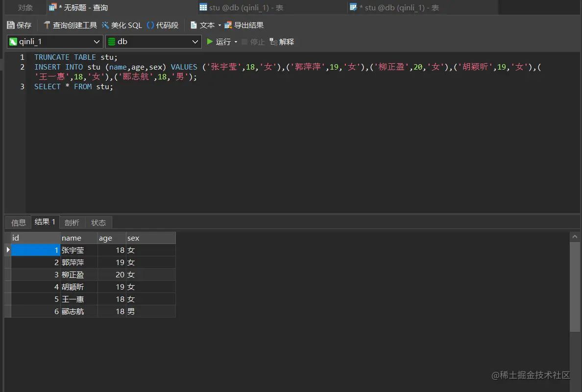The image size is (582, 392).
Task: Click the green Run (运行) play icon
Action: 210,42
